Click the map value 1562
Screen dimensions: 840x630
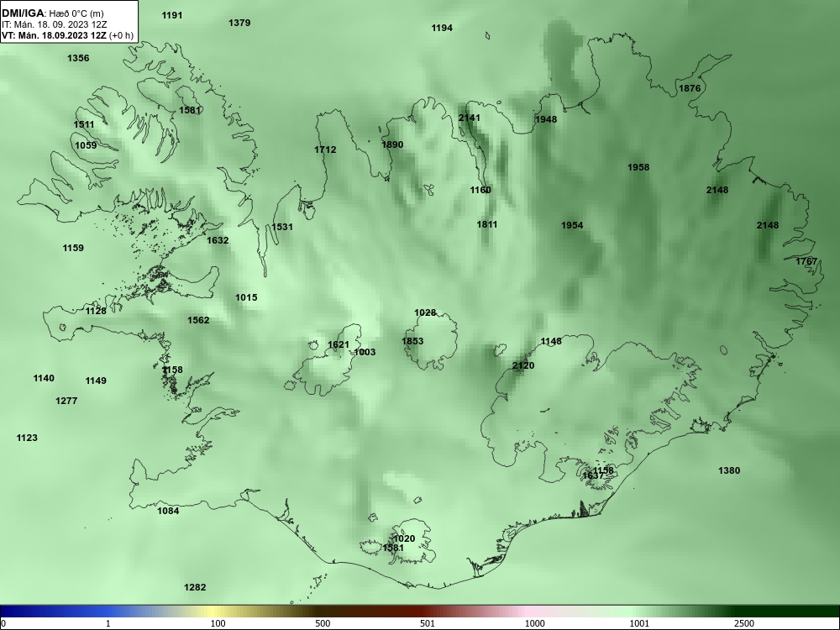point(198,320)
